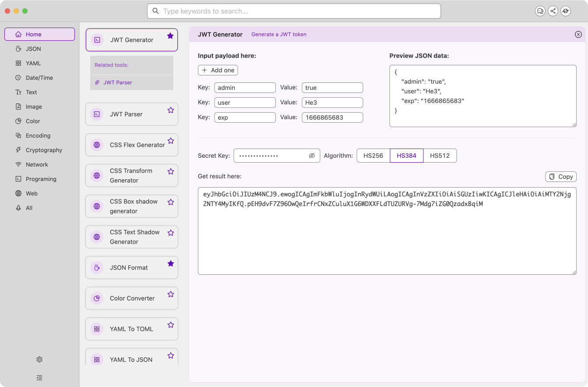This screenshot has width=588, height=387.
Task: Open related JWT Parser link
Action: click(117, 82)
